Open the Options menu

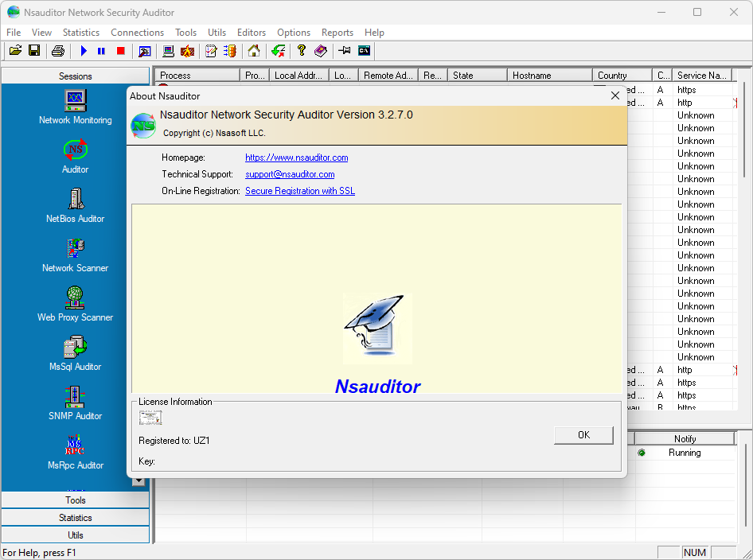(294, 32)
